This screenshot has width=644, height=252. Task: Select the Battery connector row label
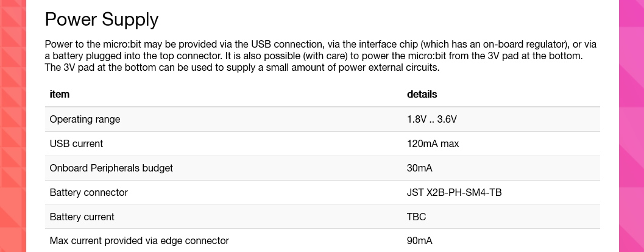point(89,192)
